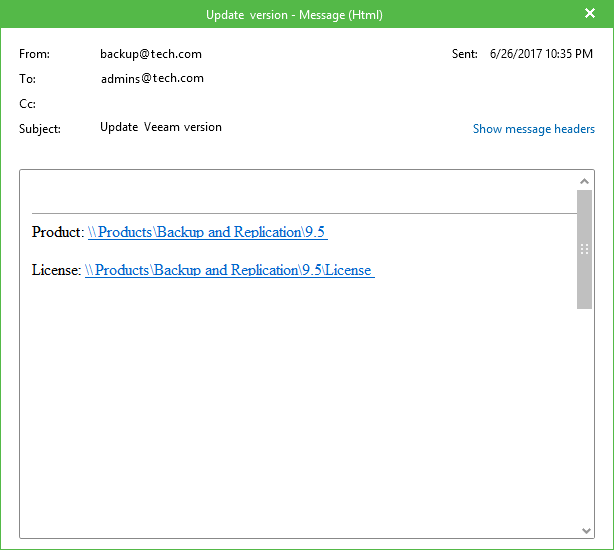Click the recipient address admins@tech.com
Viewport: 614px width, 550px height.
(x=152, y=78)
